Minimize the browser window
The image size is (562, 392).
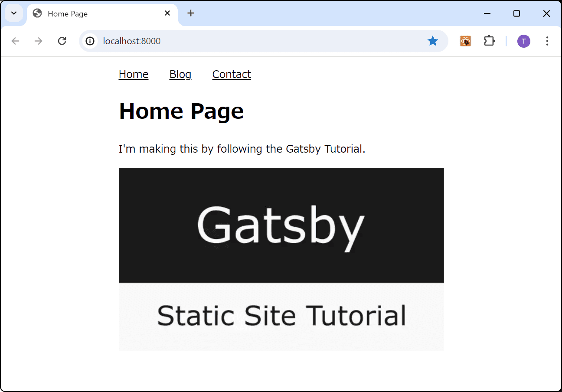coord(487,13)
